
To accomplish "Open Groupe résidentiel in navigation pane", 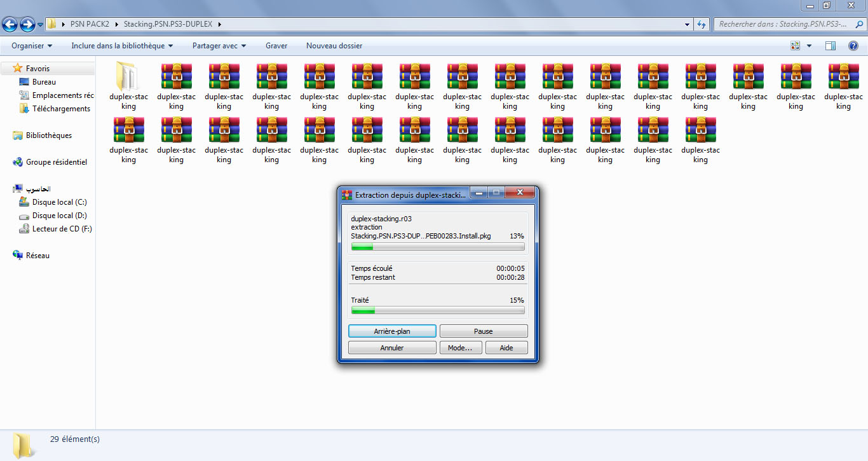I will coord(56,162).
